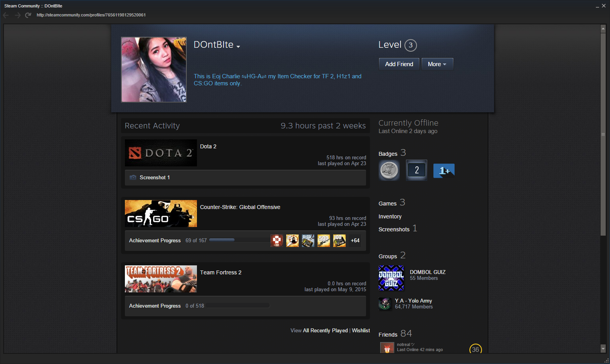
Task: Expand the DOntBIte username dropdown arrow
Action: coord(238,47)
